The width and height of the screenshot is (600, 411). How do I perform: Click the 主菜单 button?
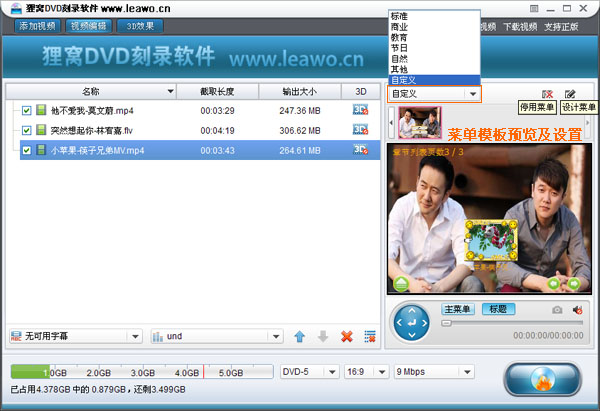458,309
